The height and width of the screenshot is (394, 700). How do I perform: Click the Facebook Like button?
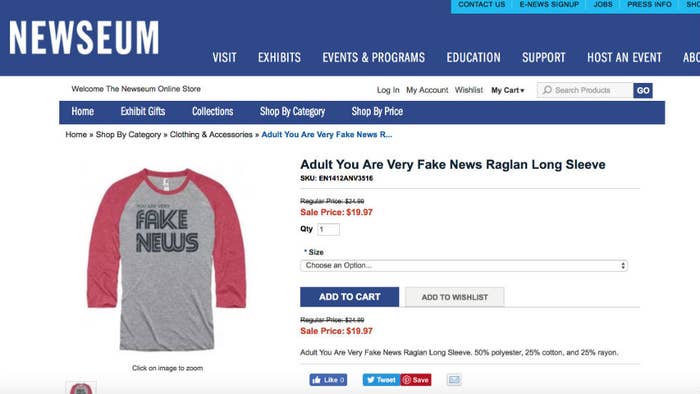click(328, 380)
